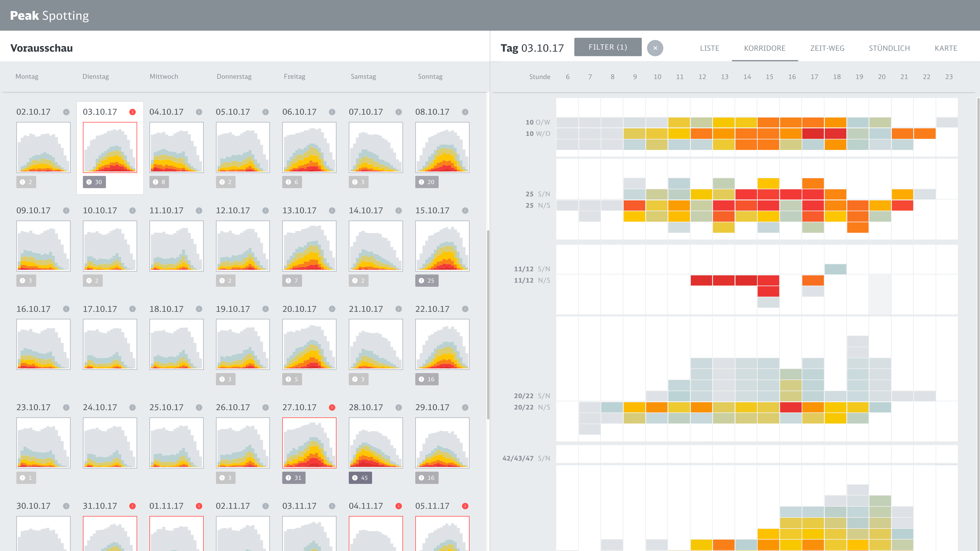Click the 11/12 N/S corridor label
980x551 pixels.
[532, 280]
